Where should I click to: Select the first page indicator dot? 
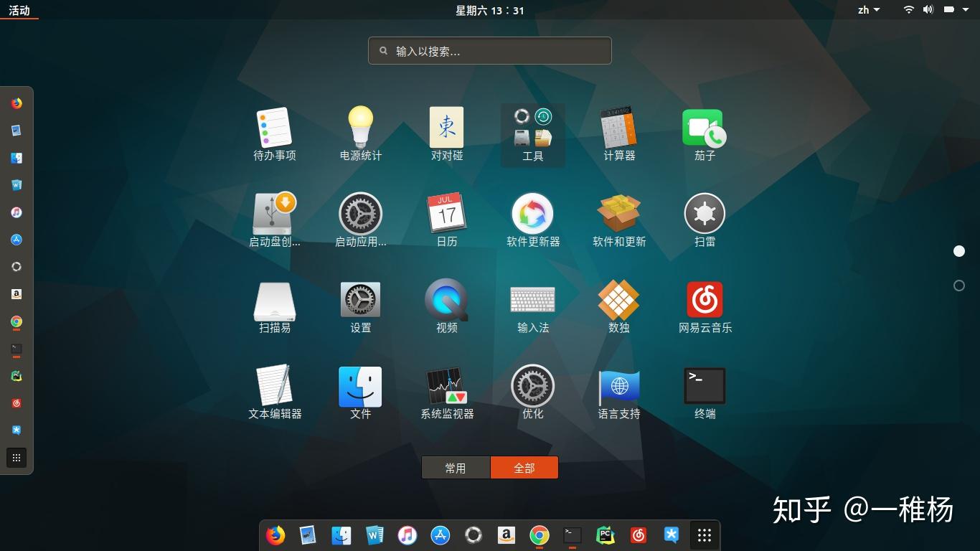959,251
